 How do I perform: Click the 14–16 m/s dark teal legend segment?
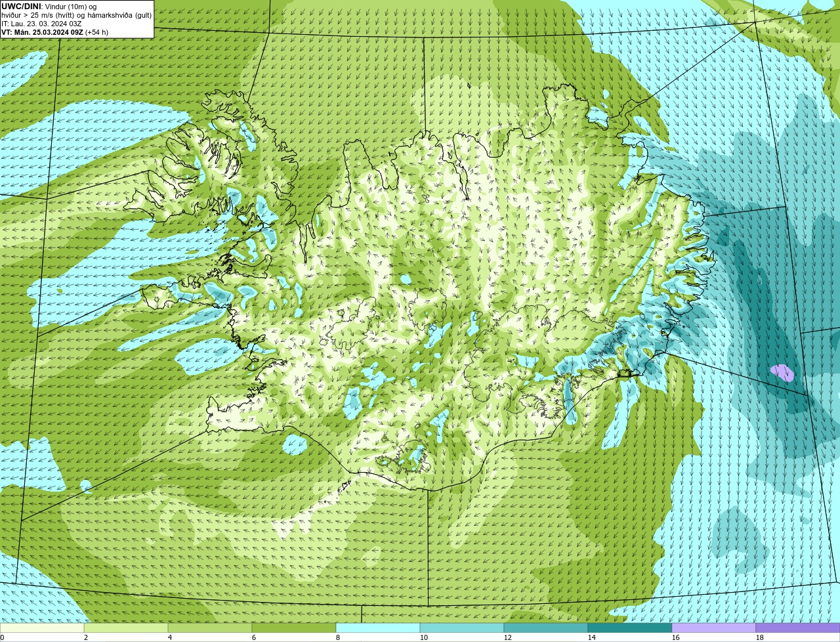point(630,628)
